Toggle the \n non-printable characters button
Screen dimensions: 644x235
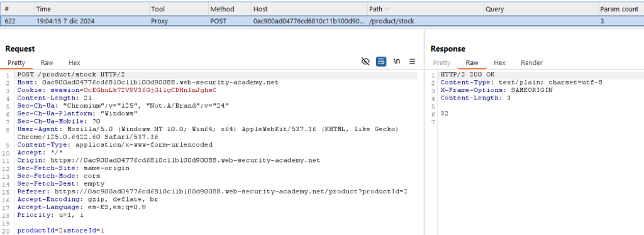coord(397,62)
